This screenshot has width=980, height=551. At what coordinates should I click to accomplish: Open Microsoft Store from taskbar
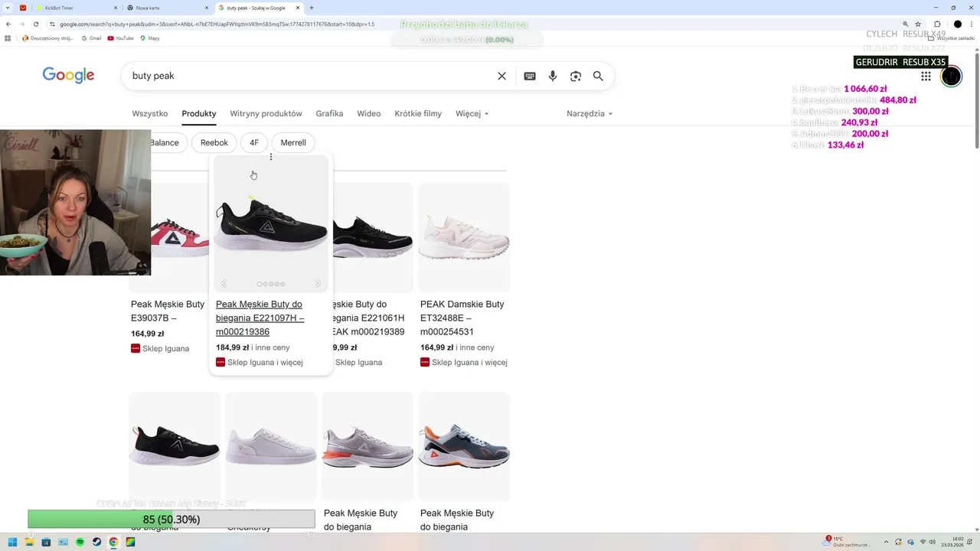(x=46, y=542)
